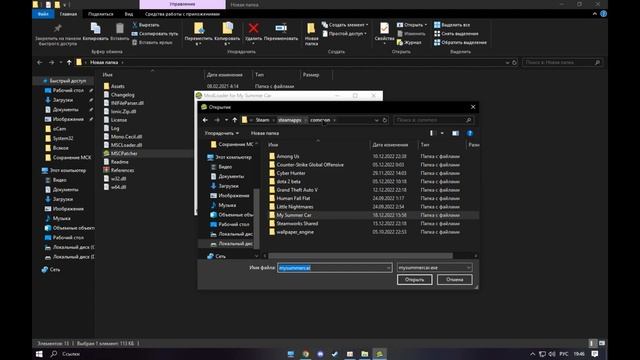Open the Файл menu in Explorer

click(x=43, y=14)
